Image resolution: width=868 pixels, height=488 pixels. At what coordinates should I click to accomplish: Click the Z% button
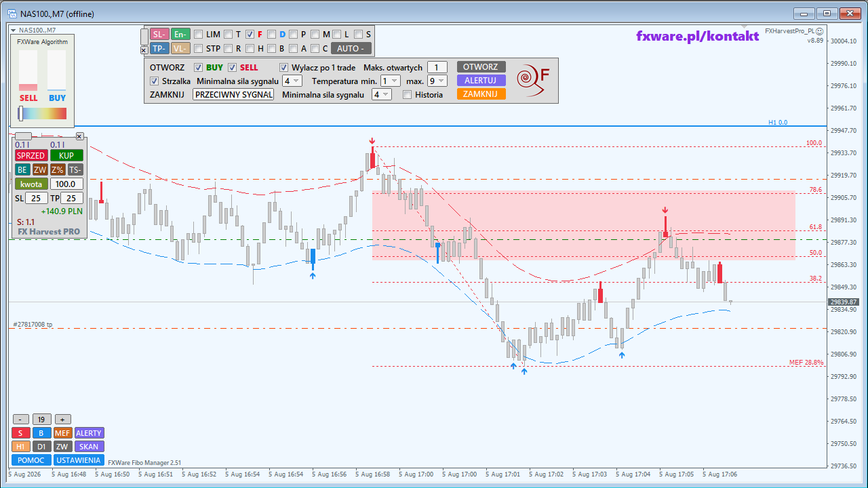58,169
